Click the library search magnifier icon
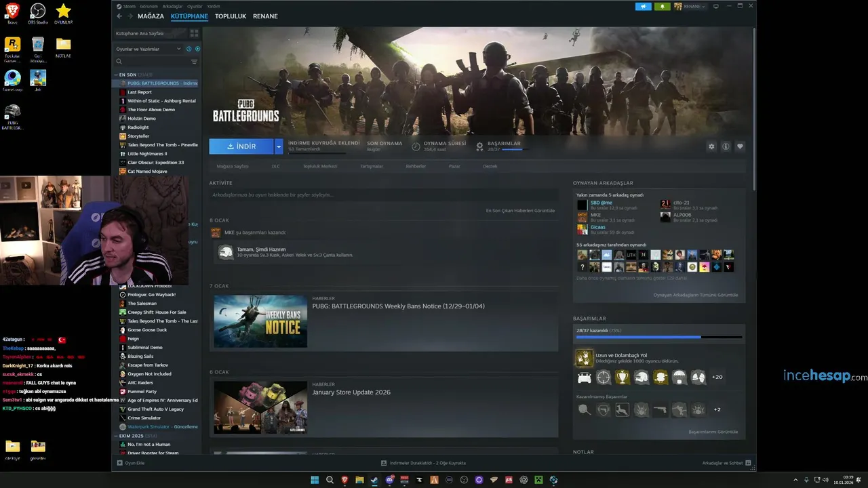Screen dimensions: 868x488 point(119,62)
